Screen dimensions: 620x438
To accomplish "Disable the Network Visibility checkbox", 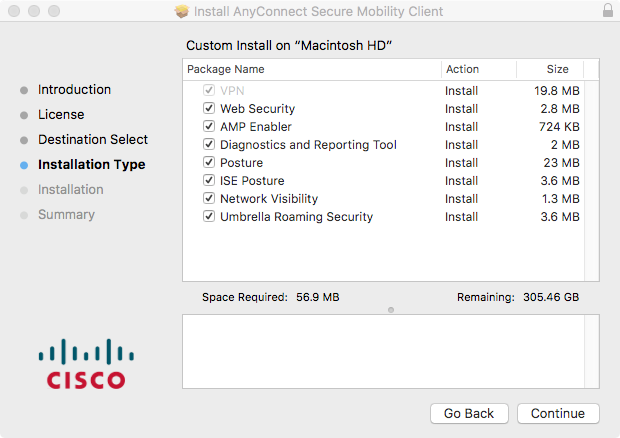I will click(209, 198).
